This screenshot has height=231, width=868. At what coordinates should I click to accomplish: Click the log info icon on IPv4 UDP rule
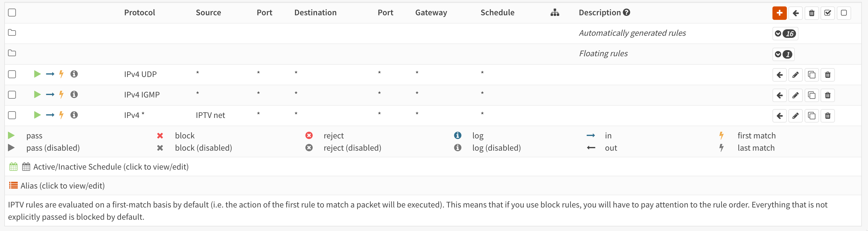[74, 74]
